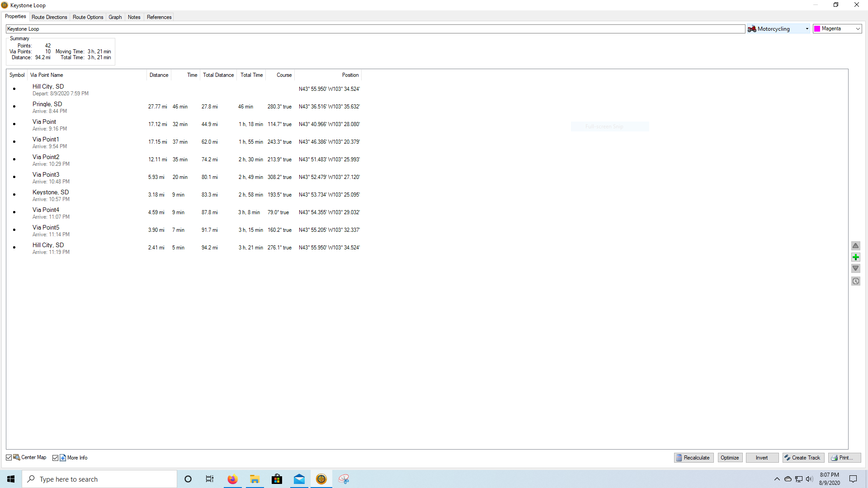Image resolution: width=868 pixels, height=488 pixels.
Task: Click the move via point down arrow
Action: point(855,268)
